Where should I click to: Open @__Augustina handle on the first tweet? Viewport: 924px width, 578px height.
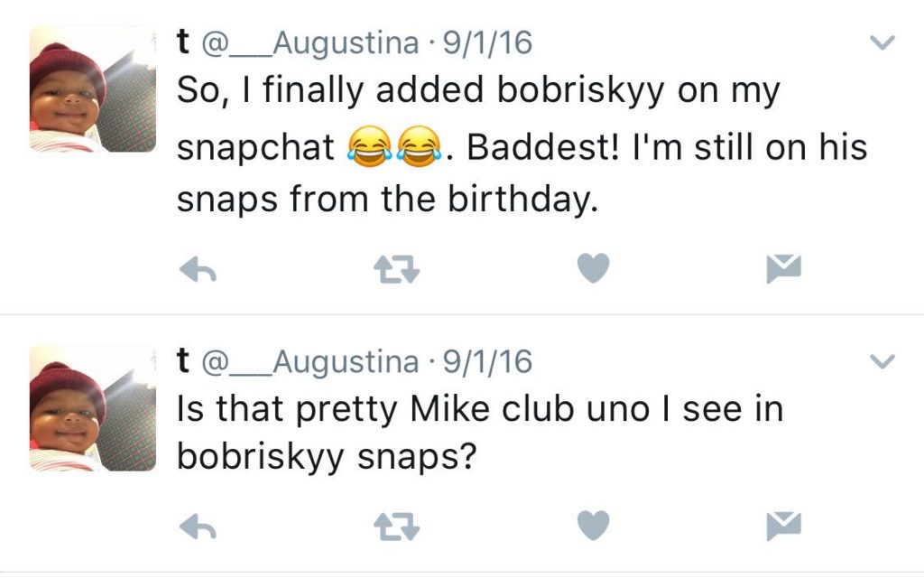[x=310, y=42]
